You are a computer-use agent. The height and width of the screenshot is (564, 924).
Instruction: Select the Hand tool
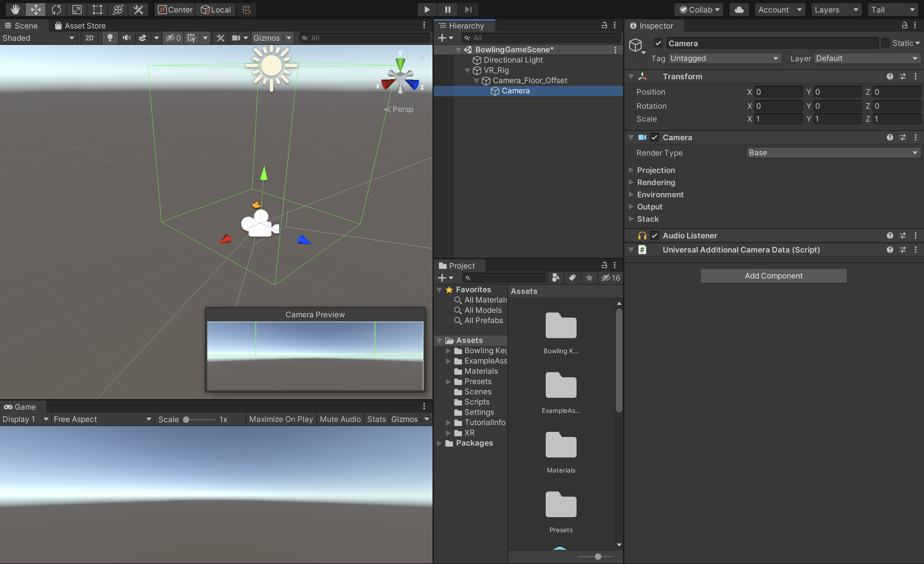[x=15, y=9]
